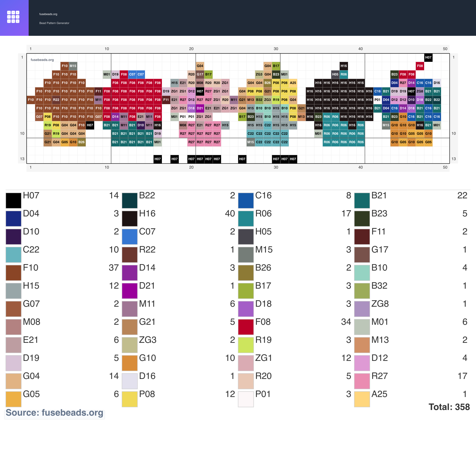Select the H15 grey color swatch
Image resolution: width=476 pixels, height=454 pixels.
(14, 291)
